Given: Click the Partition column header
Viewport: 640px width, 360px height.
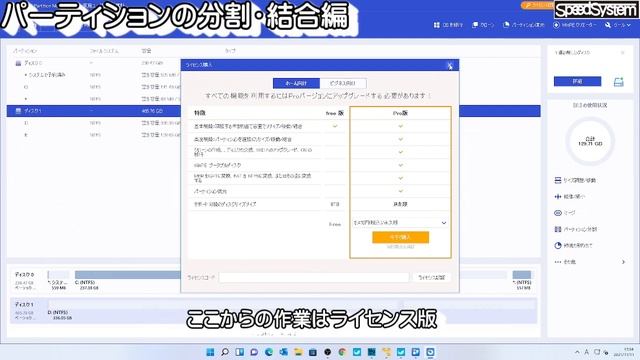Looking at the screenshot, I should click(x=25, y=51).
